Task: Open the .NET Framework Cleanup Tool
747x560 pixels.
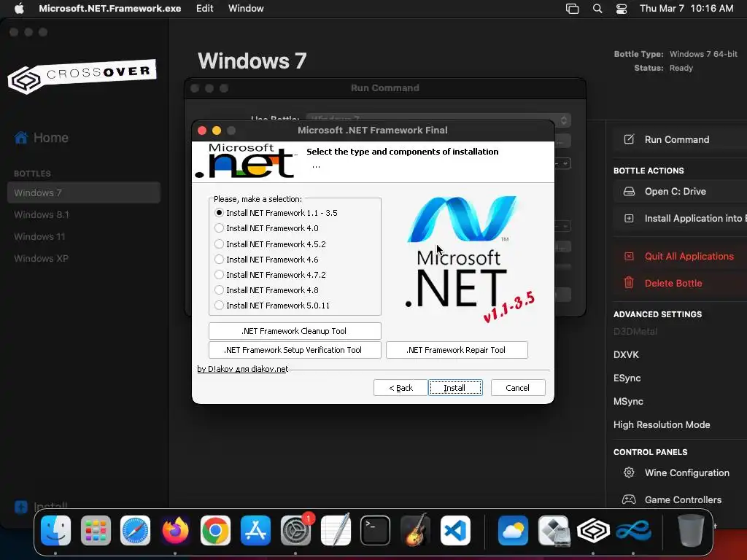Action: [x=295, y=331]
